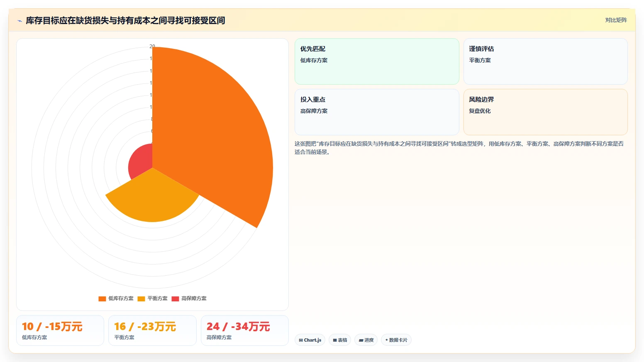The height and width of the screenshot is (362, 644).
Task: Click the 低库存方案 orange legend swatch
Action: pyautogui.click(x=102, y=299)
